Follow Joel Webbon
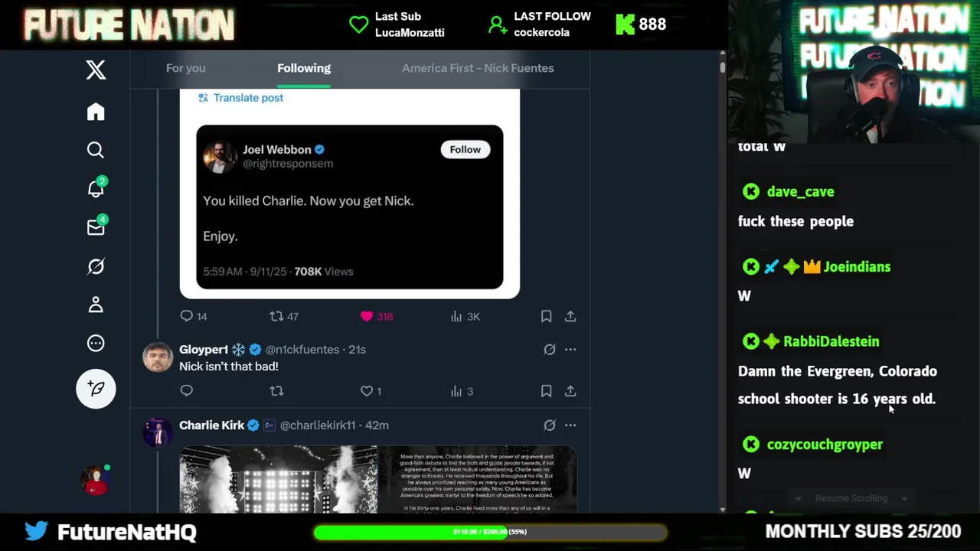The width and height of the screenshot is (980, 551). [x=465, y=149]
